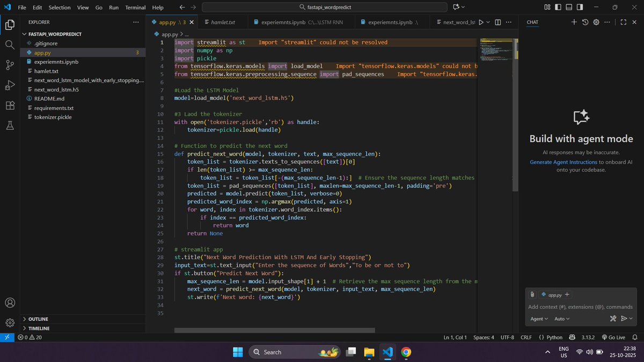644x362 pixels.
Task: Click Copilot status icon in status bar
Action: point(572,337)
